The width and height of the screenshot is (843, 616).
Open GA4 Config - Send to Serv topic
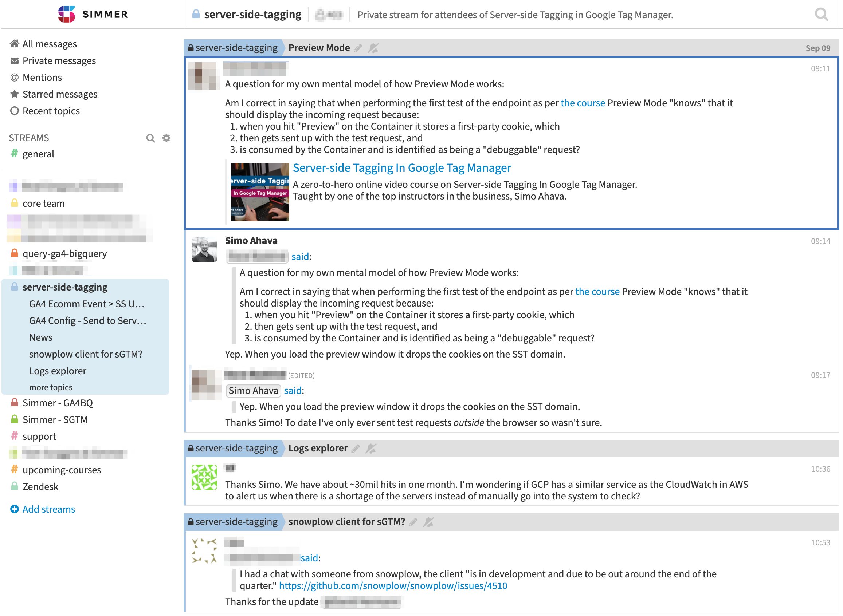tap(88, 321)
